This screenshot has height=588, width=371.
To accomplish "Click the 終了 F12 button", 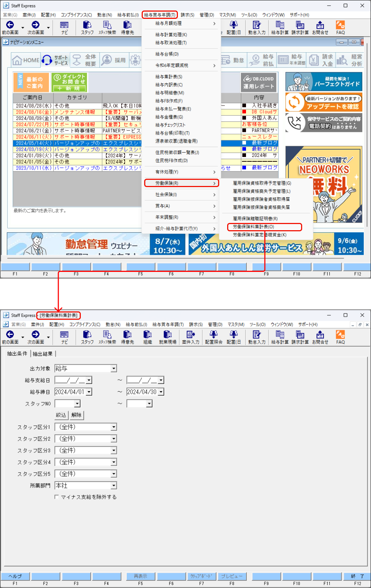I will (357, 576).
